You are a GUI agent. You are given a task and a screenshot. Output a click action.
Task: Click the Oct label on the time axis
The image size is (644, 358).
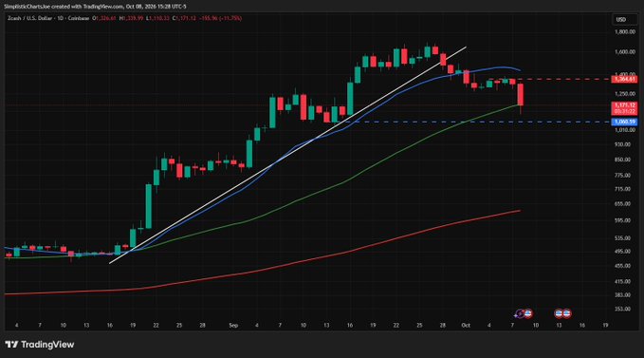(x=466, y=326)
